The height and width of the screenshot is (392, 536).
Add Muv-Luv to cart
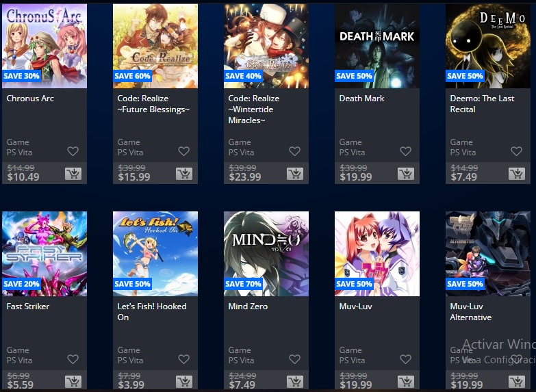(406, 382)
